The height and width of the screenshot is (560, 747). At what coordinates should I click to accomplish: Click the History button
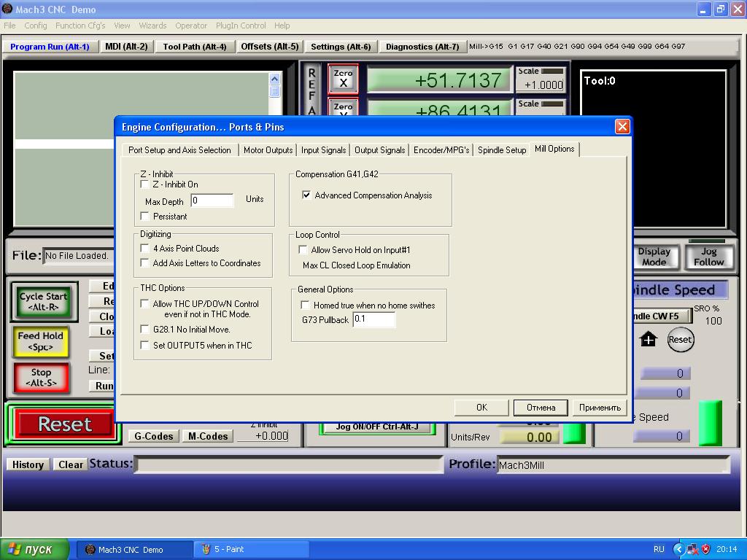coord(28,464)
